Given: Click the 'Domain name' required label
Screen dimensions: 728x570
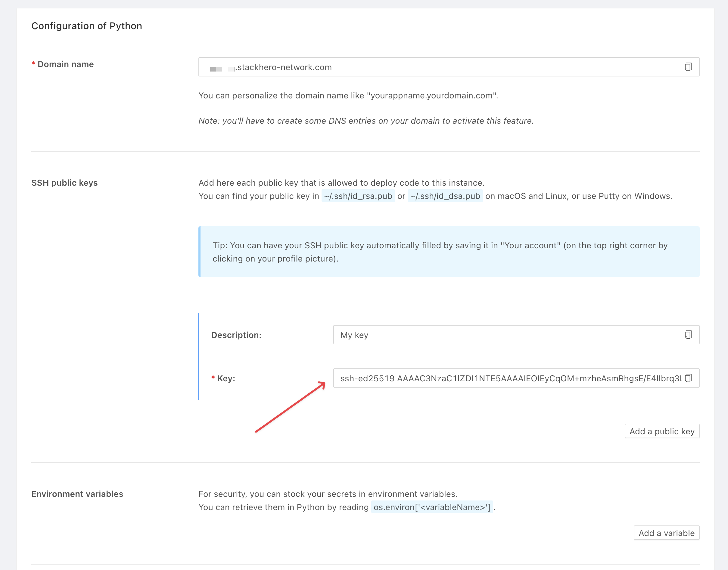Looking at the screenshot, I should click(x=65, y=64).
